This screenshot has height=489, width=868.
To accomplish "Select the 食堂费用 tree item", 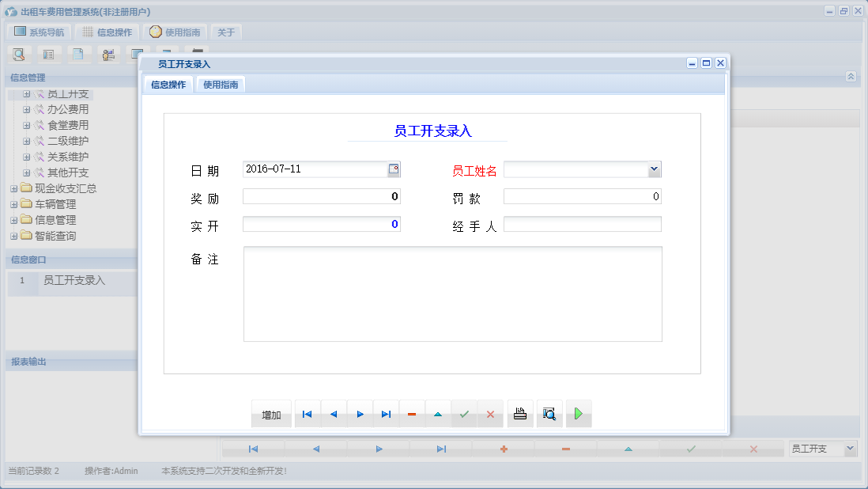I will point(68,125).
